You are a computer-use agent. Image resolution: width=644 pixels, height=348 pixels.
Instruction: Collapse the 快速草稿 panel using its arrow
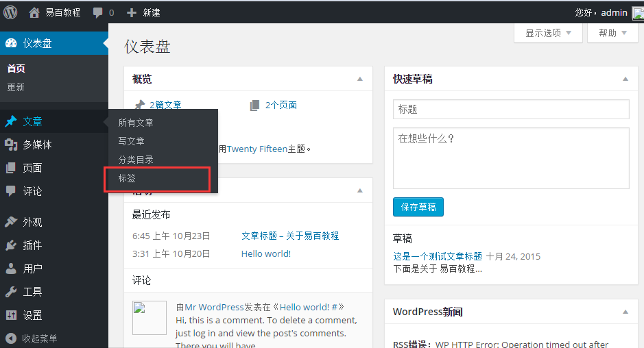click(x=625, y=79)
